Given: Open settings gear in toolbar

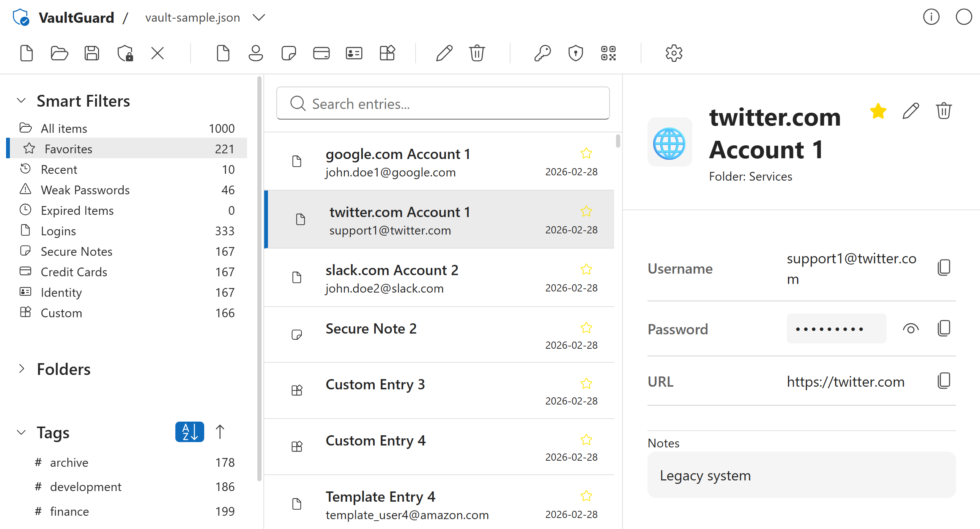Looking at the screenshot, I should 673,53.
